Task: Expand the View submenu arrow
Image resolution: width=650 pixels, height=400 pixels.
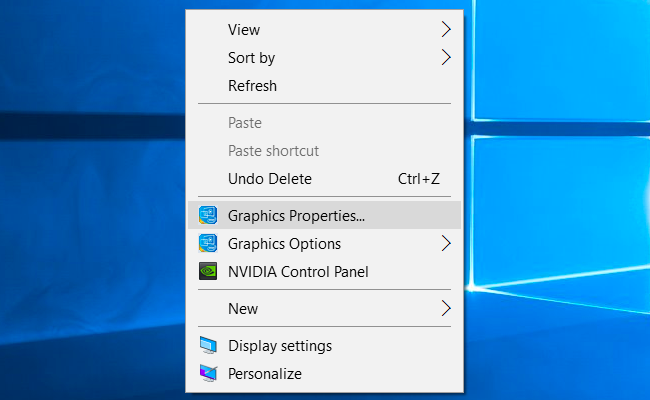Action: 446,30
